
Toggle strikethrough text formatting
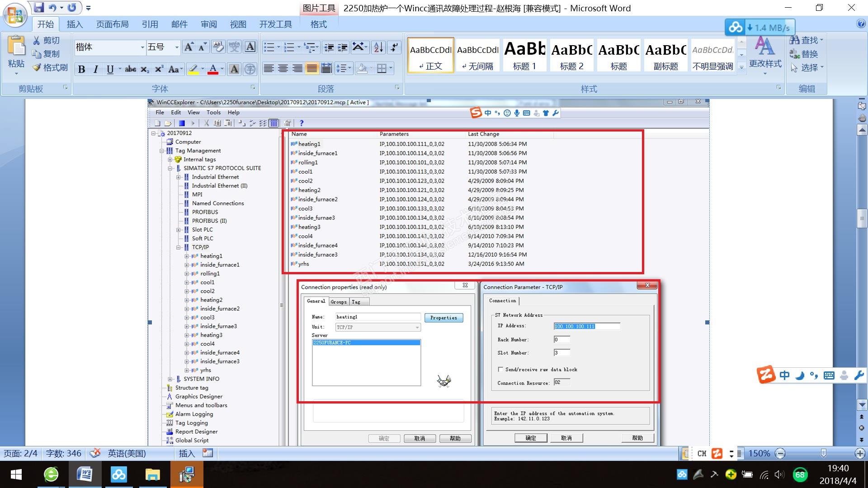coord(130,69)
